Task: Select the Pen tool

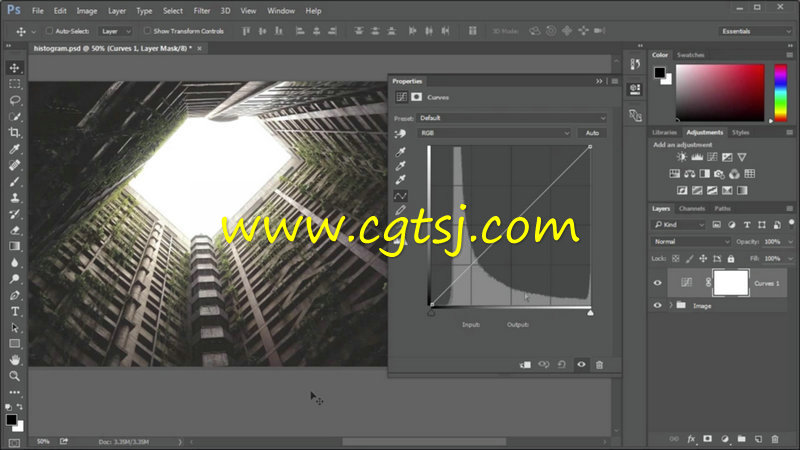Action: coord(14,295)
